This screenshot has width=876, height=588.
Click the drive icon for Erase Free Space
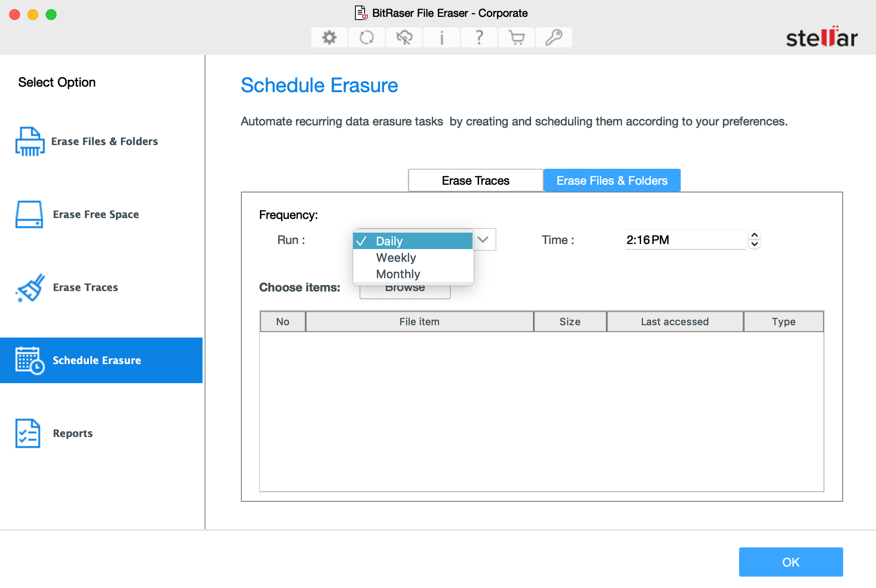click(29, 214)
